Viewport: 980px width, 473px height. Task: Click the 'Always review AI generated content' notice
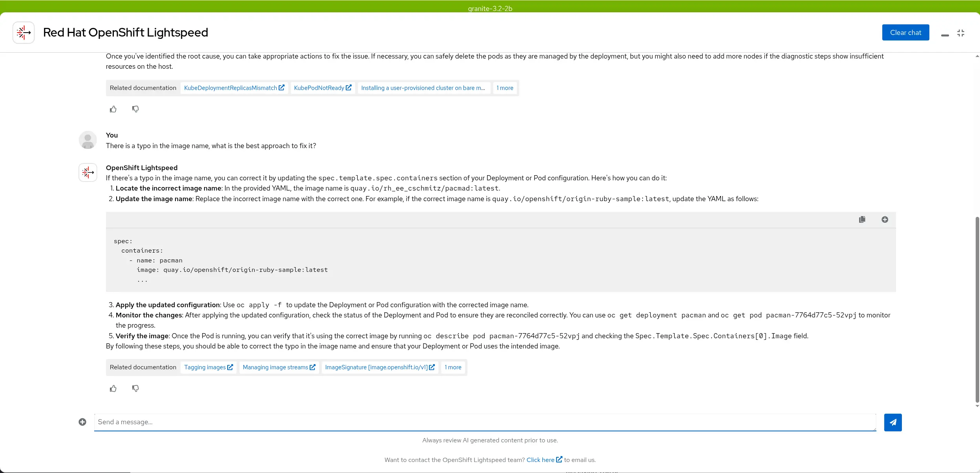pyautogui.click(x=490, y=440)
